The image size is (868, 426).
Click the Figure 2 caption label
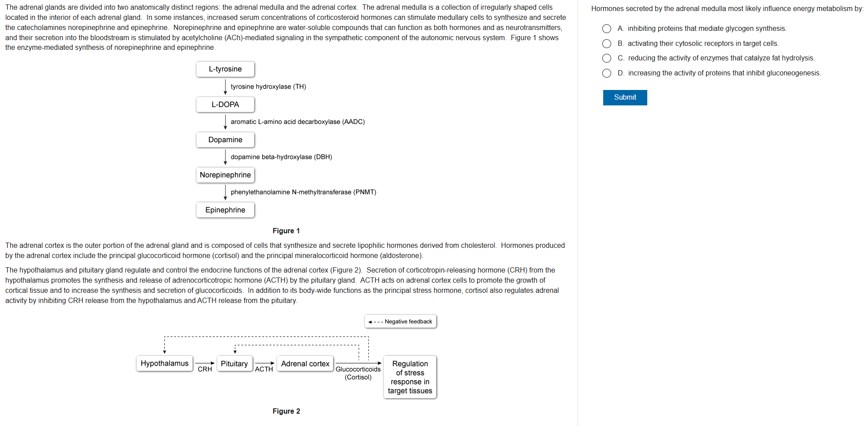click(x=286, y=411)
